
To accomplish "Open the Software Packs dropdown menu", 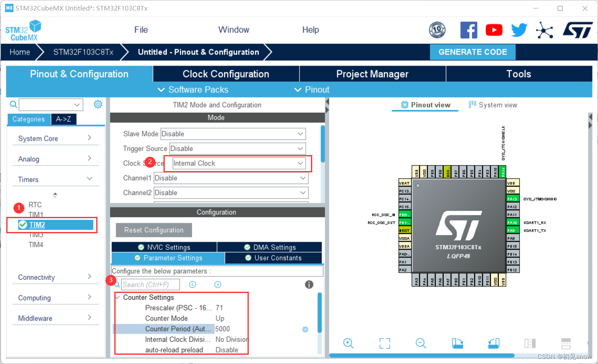I will [193, 90].
